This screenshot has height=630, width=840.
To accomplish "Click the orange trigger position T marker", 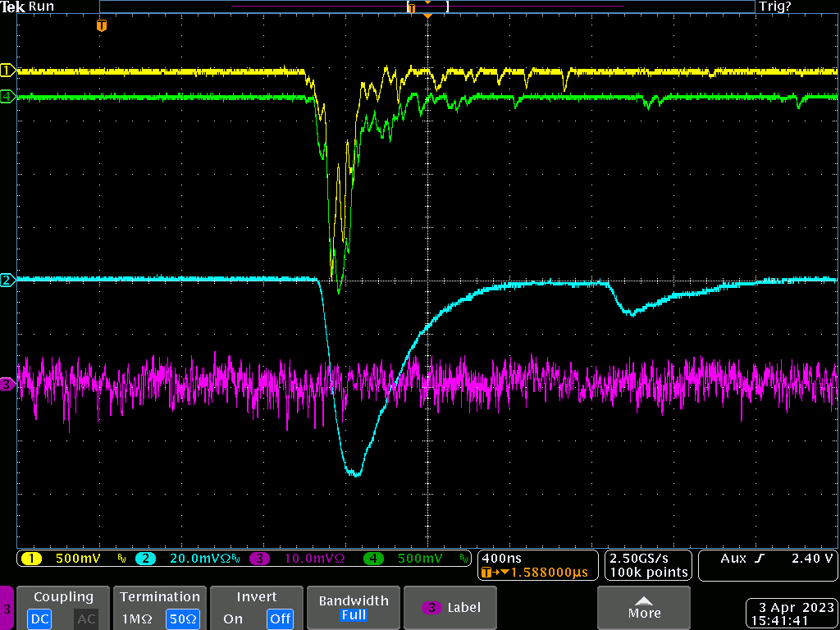I will 101,26.
